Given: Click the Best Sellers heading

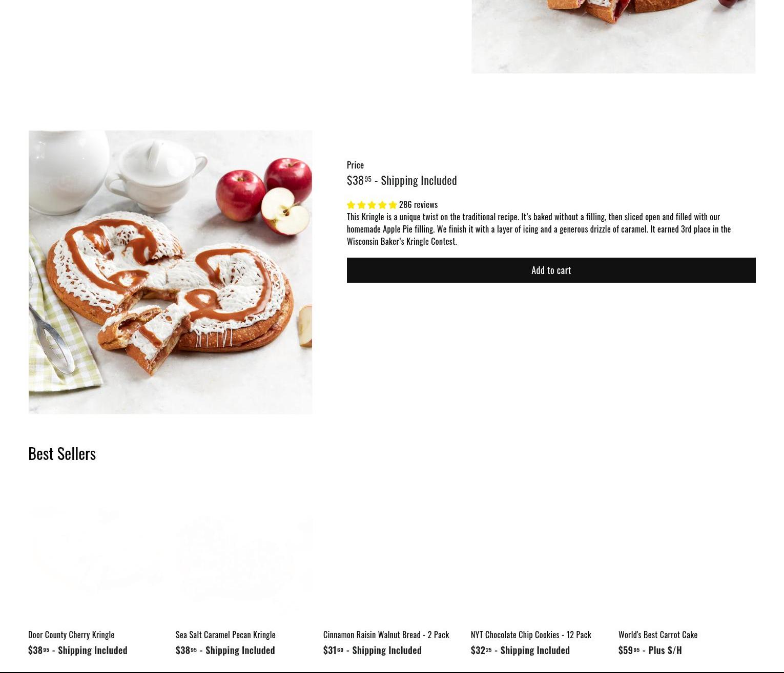Looking at the screenshot, I should pyautogui.click(x=62, y=453).
